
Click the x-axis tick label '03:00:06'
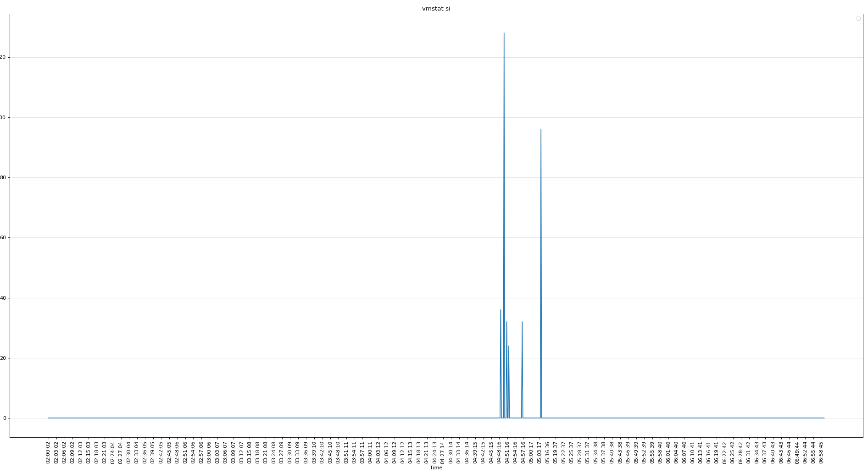pos(209,453)
